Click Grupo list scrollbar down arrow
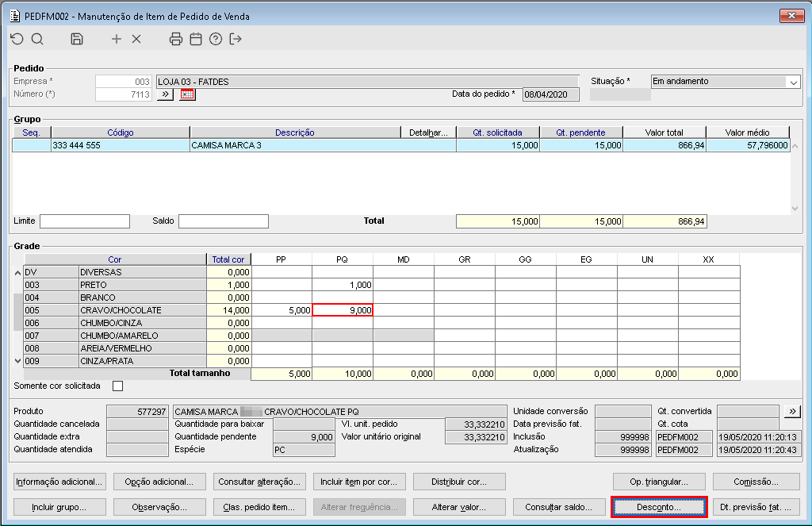Viewport: 812px width, 526px height. (x=795, y=209)
